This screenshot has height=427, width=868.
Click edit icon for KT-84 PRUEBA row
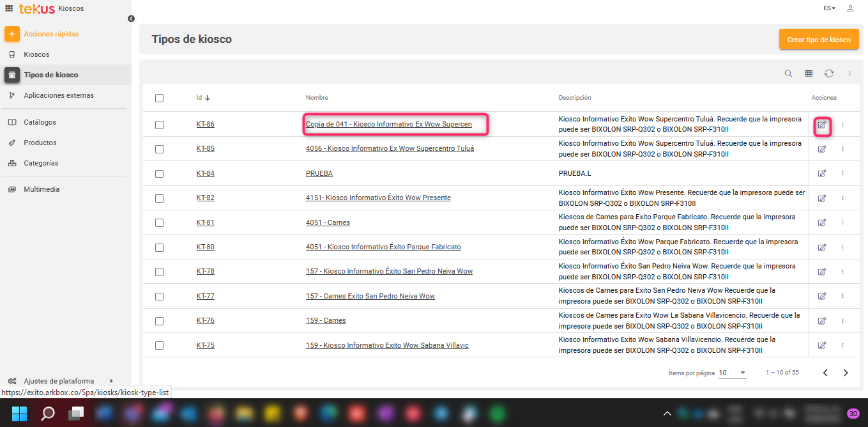tap(822, 173)
